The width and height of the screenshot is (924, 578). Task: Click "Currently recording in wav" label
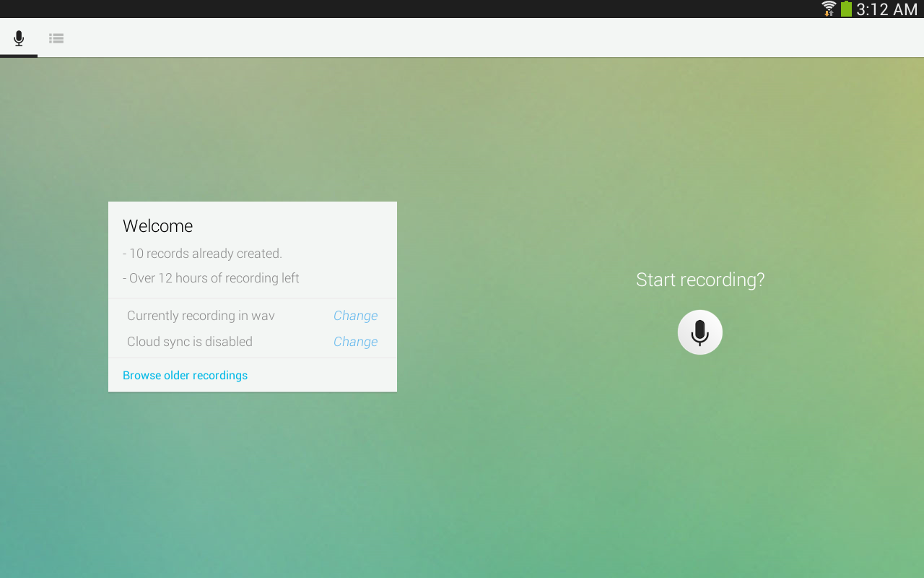coord(201,316)
